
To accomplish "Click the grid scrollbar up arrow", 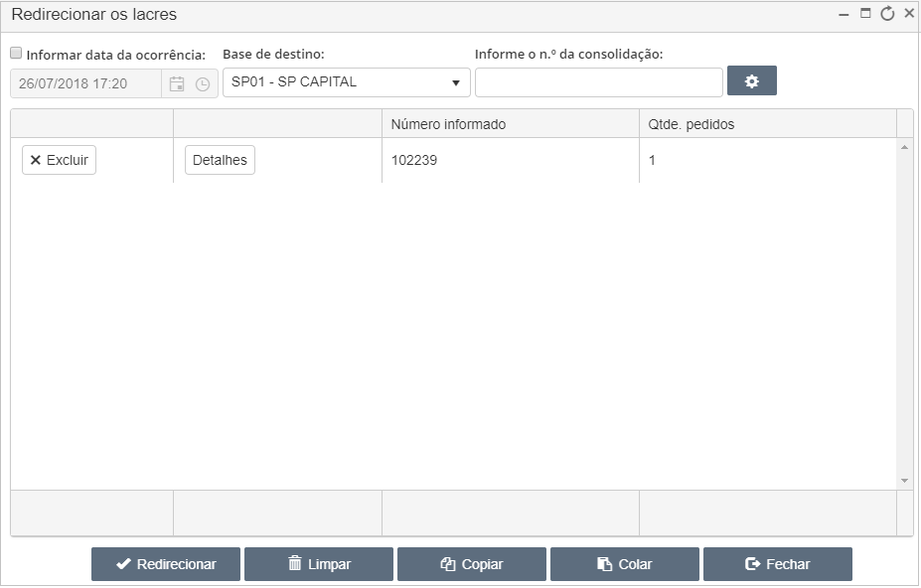I will pos(904,147).
